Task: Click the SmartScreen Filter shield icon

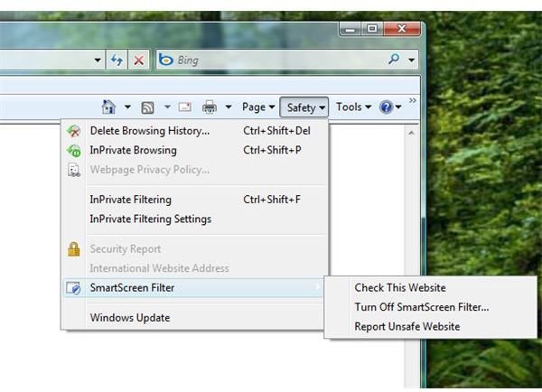Action: coord(74,288)
